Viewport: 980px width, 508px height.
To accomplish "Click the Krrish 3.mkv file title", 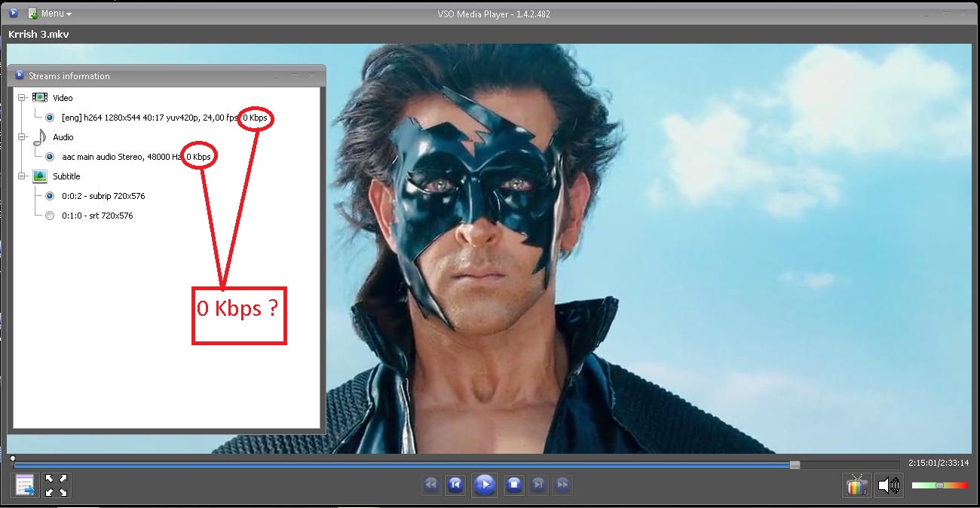I will [x=38, y=34].
